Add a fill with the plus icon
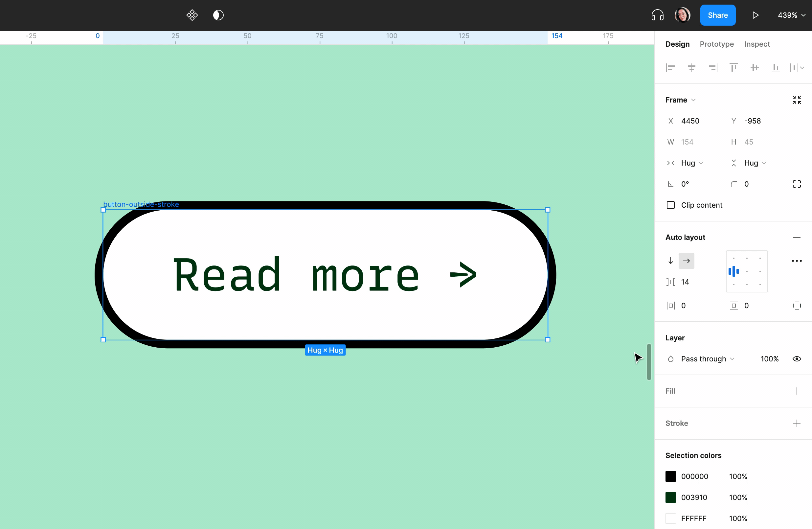 797,391
